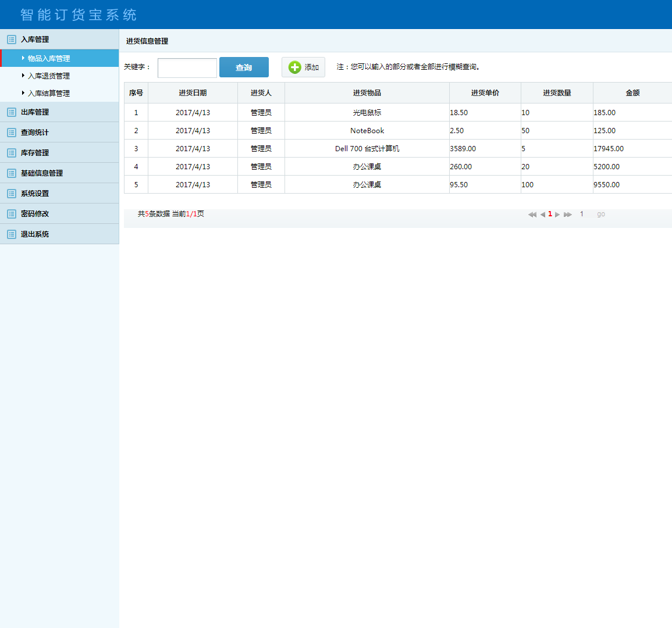
Task: Click the 查询 search button
Action: pyautogui.click(x=244, y=67)
